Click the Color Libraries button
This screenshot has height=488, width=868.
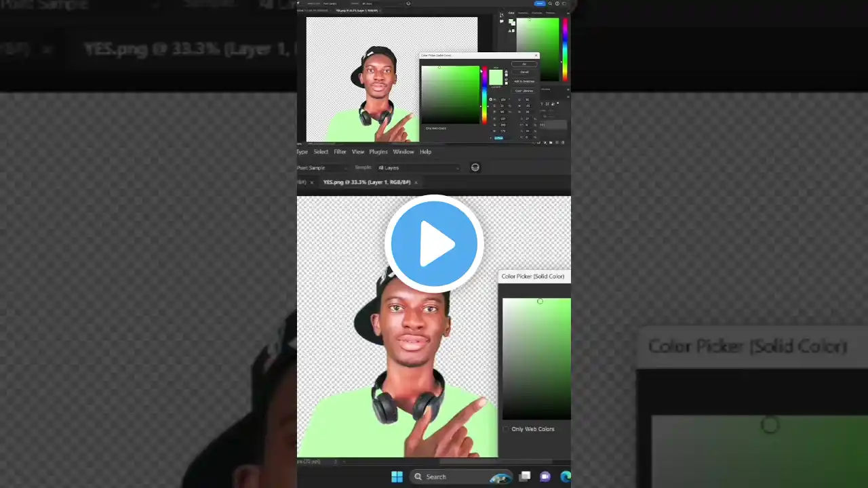[524, 91]
